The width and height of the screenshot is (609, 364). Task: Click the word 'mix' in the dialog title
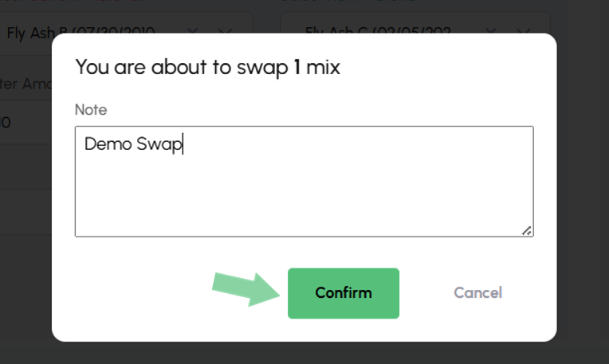tap(324, 68)
